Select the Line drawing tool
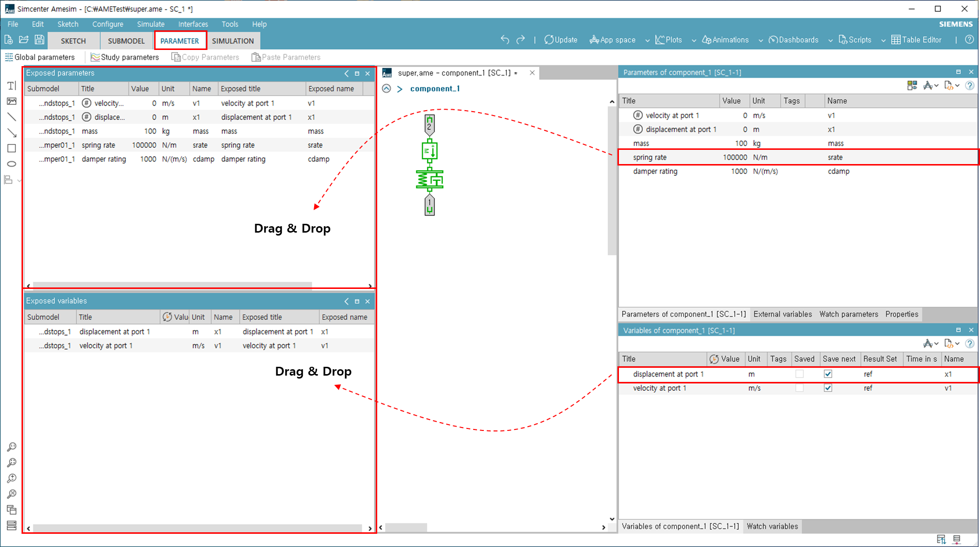980x547 pixels. pos(12,117)
